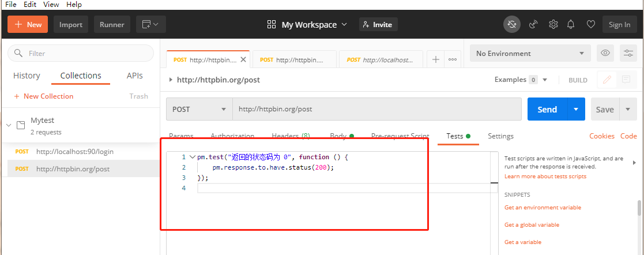This screenshot has width=644, height=255.
Task: Click the pm.response.to.have.status line of code
Action: tap(273, 167)
